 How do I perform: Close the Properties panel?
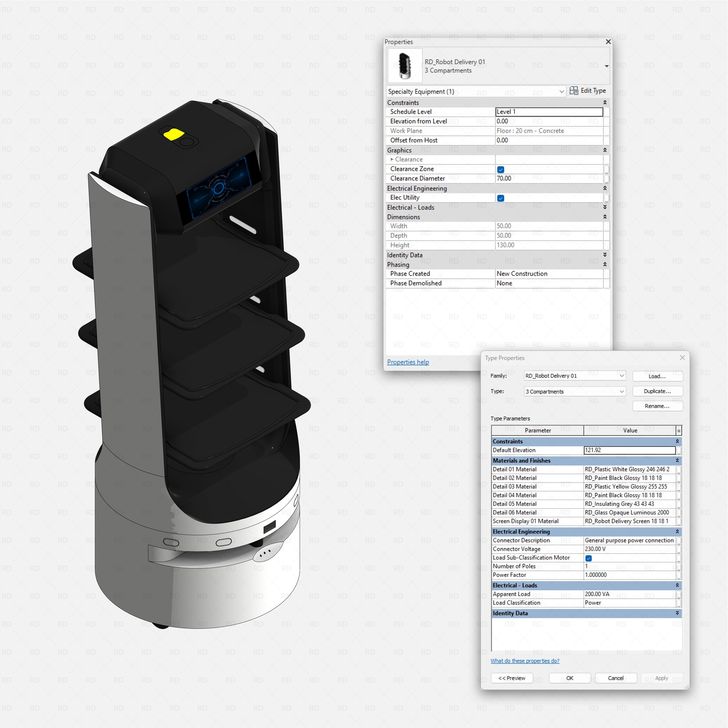pyautogui.click(x=608, y=42)
